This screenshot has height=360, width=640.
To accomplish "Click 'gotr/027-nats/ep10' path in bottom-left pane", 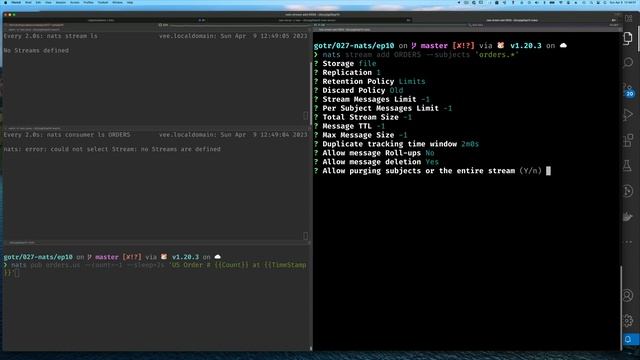I will [38, 257].
